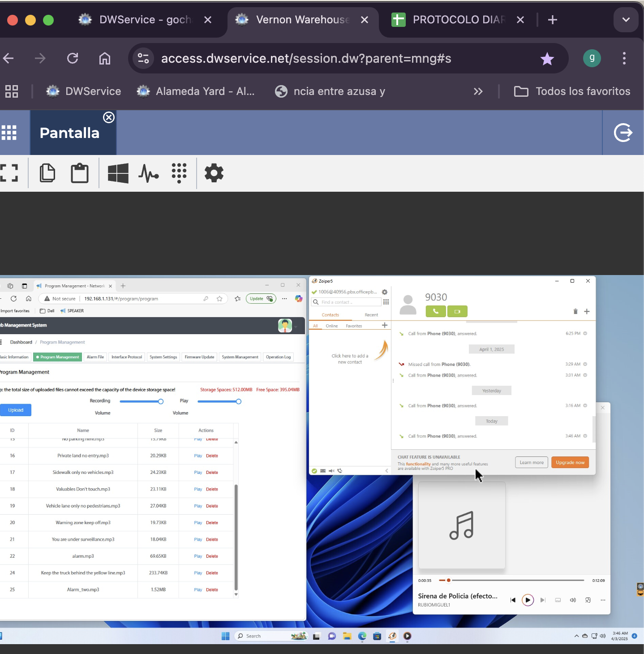The height and width of the screenshot is (654, 644).
Task: Select the Online contacts filter tab
Action: (332, 326)
